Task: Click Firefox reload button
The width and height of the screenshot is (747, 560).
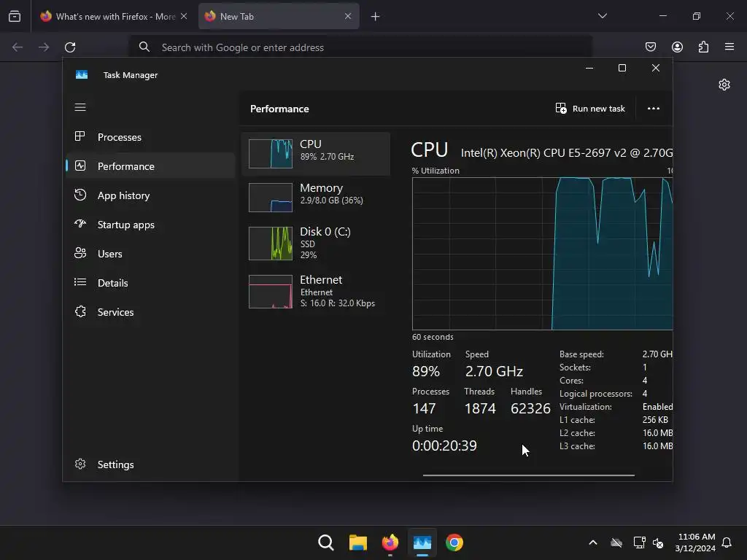Action: [70, 47]
